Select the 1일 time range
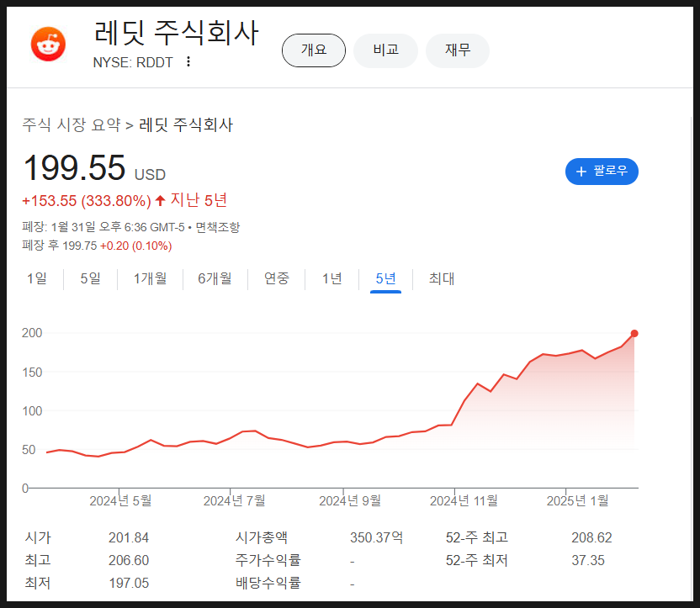 click(x=37, y=279)
